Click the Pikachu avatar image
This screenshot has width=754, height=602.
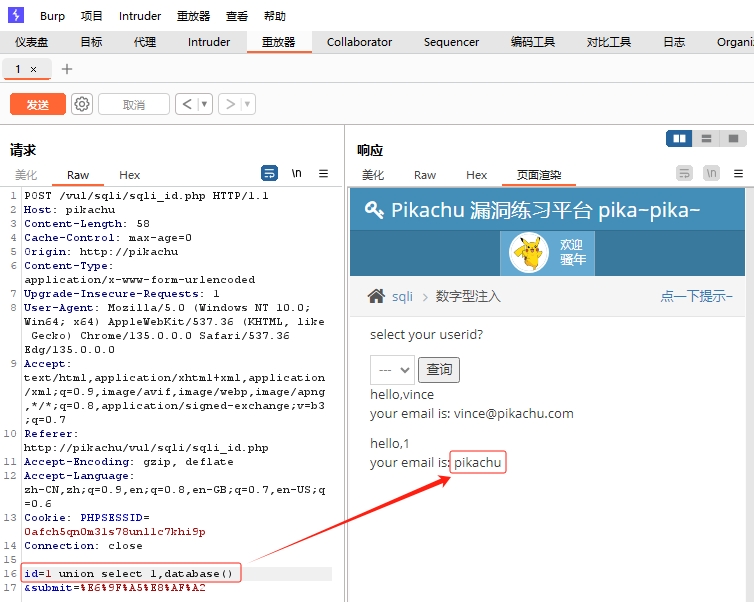pos(529,252)
